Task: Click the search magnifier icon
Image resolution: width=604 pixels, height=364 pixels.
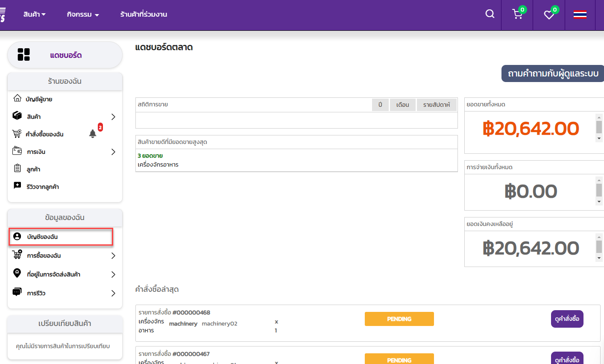Action: 490,14
